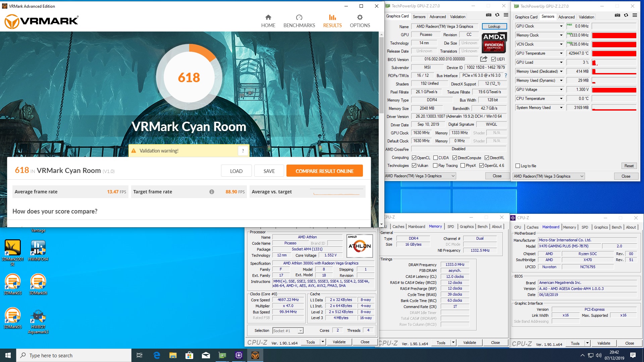Click the Windows Start button
Screen dimensions: 644x362
click(x=8, y=355)
